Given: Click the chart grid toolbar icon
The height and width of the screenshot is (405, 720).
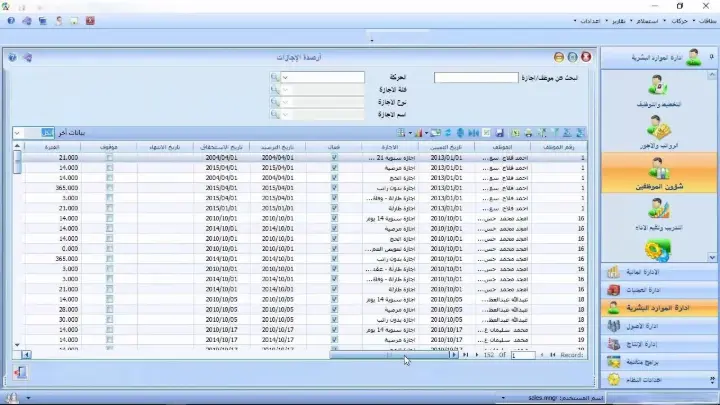Looking at the screenshot, I should (418, 133).
